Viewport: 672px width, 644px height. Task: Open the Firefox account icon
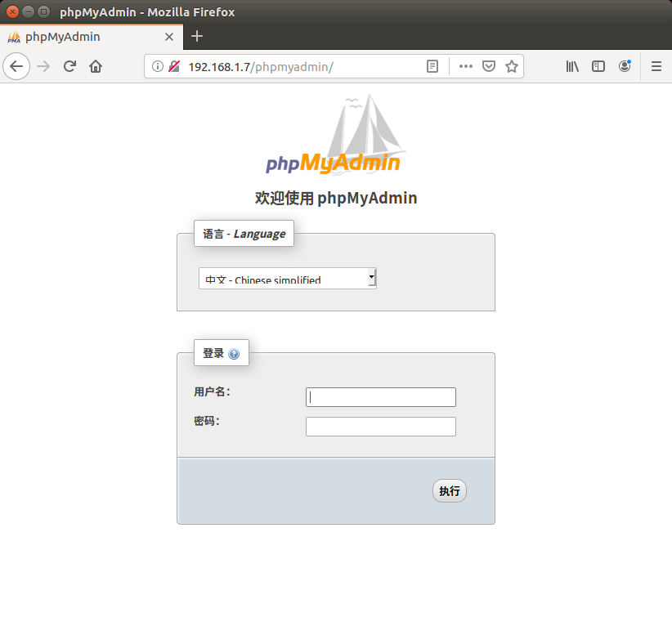(625, 66)
